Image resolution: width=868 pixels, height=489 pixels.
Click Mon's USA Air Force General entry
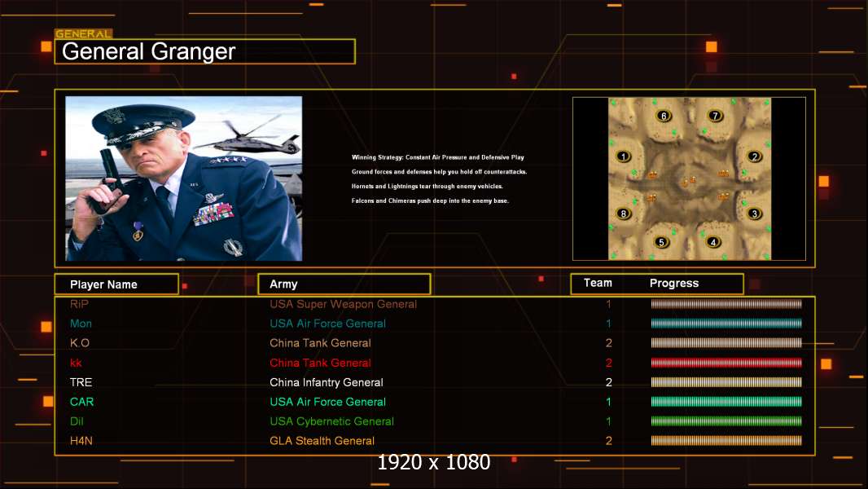327,324
